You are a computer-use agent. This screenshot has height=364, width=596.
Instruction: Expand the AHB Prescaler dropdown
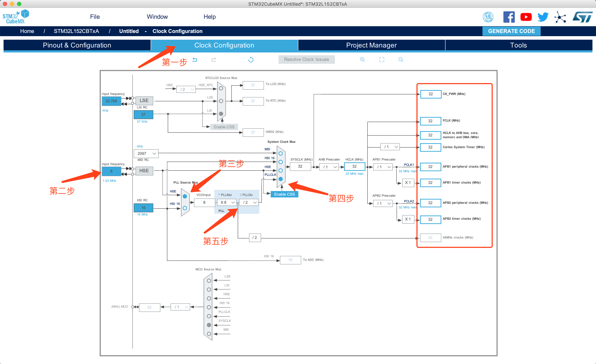pos(329,167)
